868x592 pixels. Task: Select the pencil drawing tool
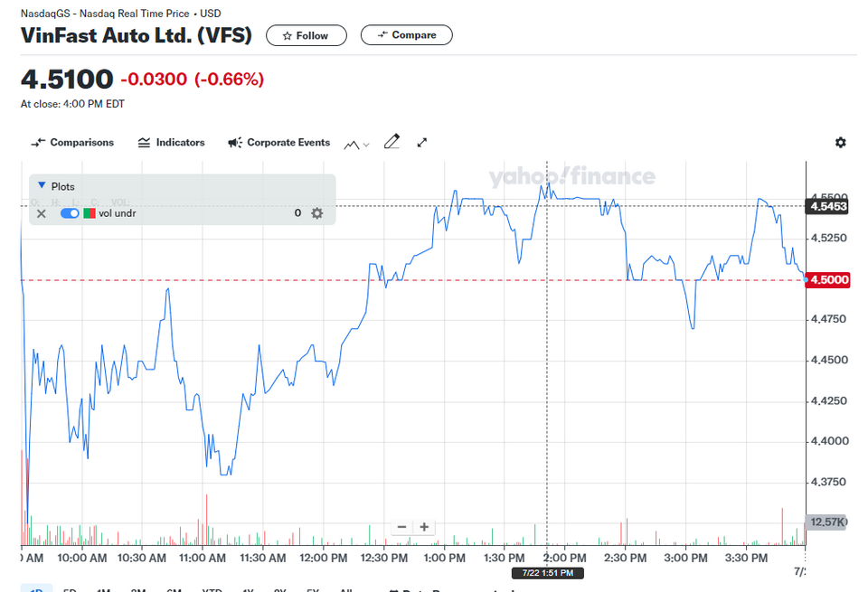[392, 142]
